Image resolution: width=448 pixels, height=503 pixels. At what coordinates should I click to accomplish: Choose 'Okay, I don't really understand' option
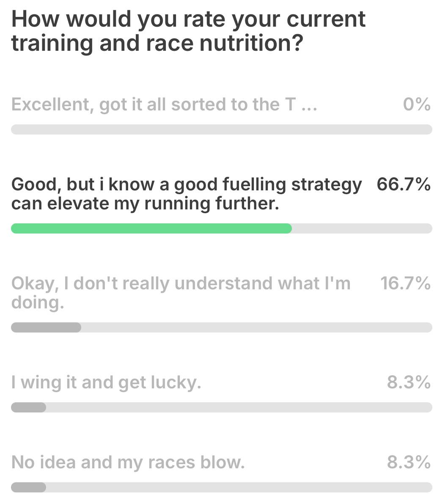tap(181, 293)
